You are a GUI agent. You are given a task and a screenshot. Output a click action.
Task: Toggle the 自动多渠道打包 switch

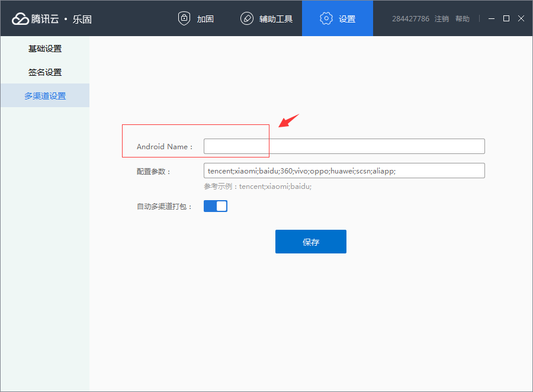(x=216, y=206)
